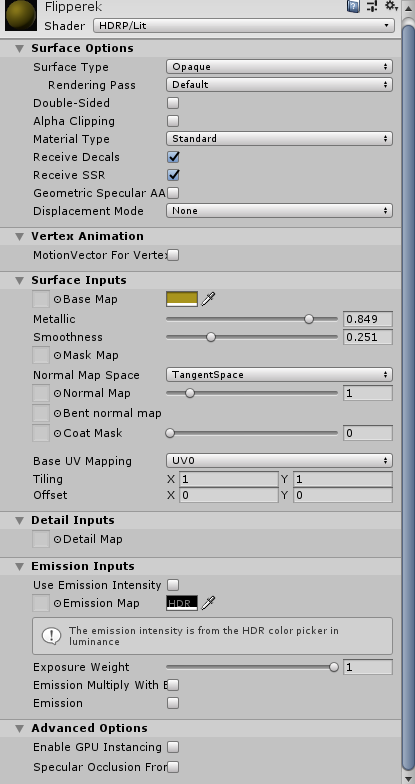This screenshot has height=784, width=415.
Task: Open texture picker circle for Coat Mask
Action: point(58,434)
